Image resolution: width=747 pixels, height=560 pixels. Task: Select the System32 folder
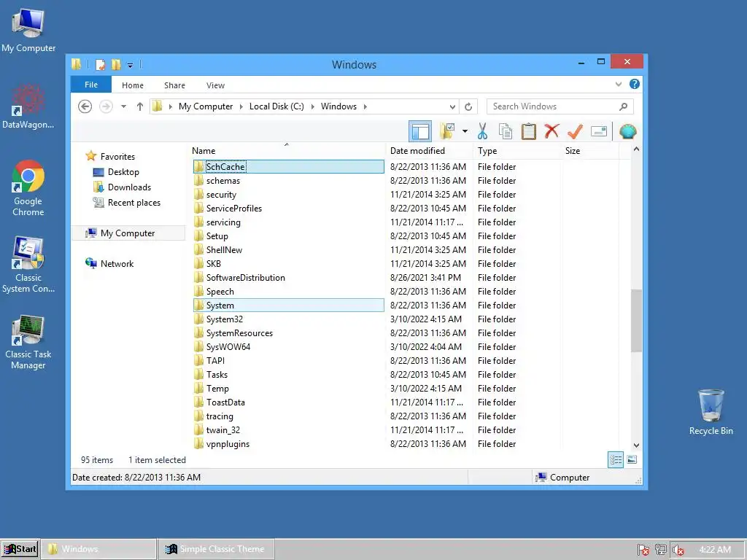pos(288,319)
